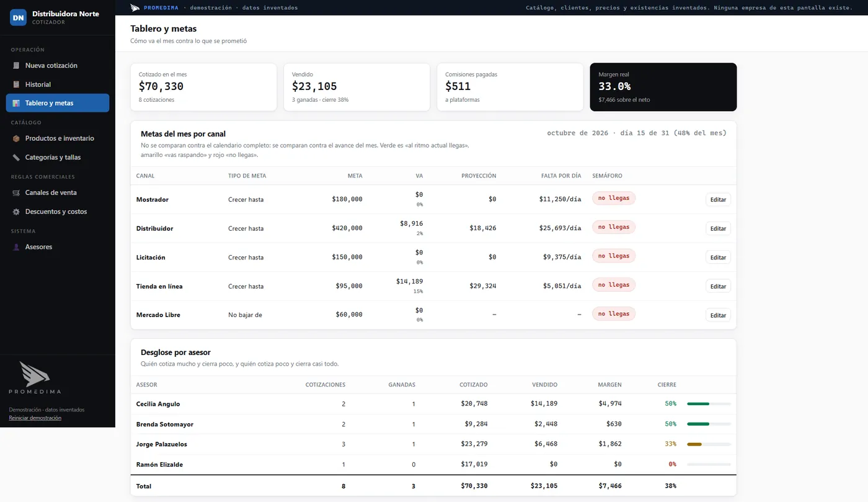Select Asesores in the sidebar
Image resolution: width=868 pixels, height=502 pixels.
(58, 247)
